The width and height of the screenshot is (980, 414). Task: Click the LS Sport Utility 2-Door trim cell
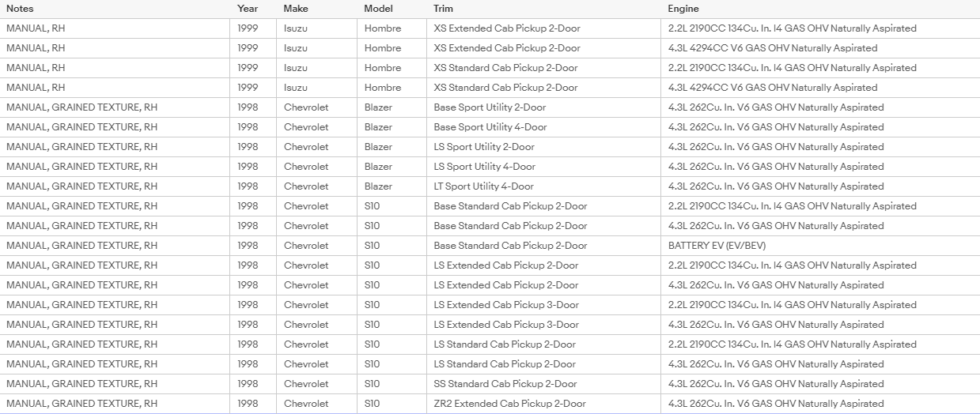(x=543, y=147)
